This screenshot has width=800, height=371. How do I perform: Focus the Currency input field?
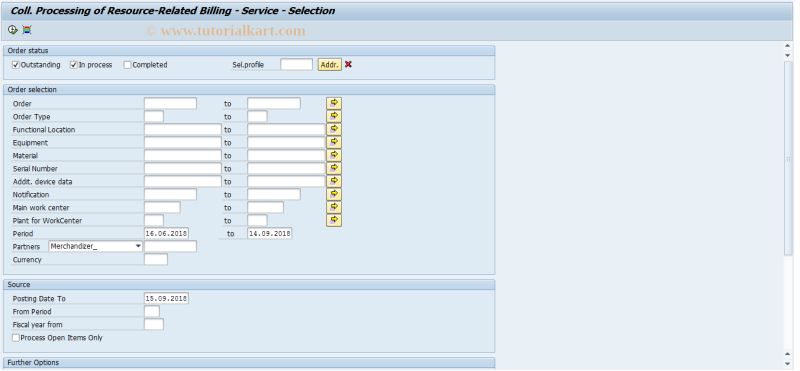click(x=156, y=260)
